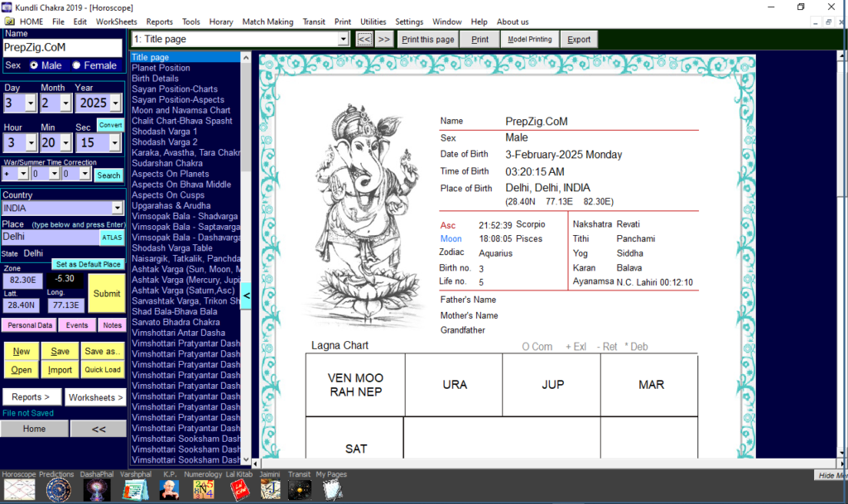
Task: Open the Numerology icon
Action: tap(204, 490)
